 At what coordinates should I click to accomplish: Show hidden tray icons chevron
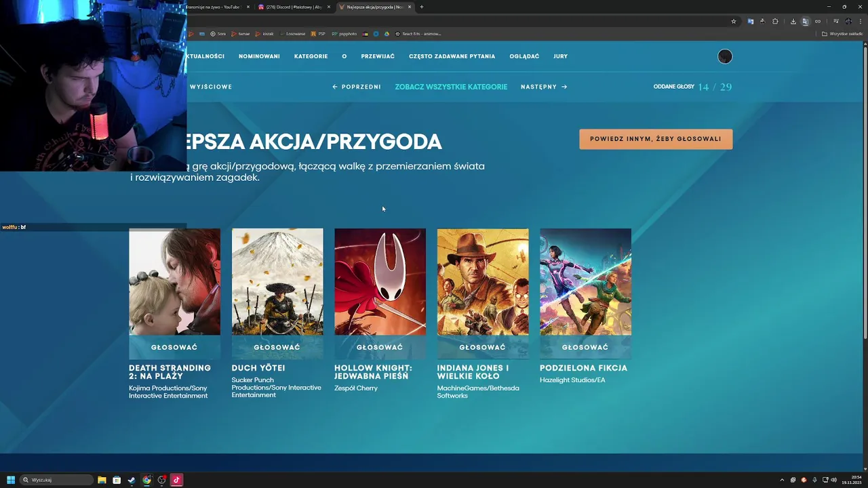[x=782, y=480]
